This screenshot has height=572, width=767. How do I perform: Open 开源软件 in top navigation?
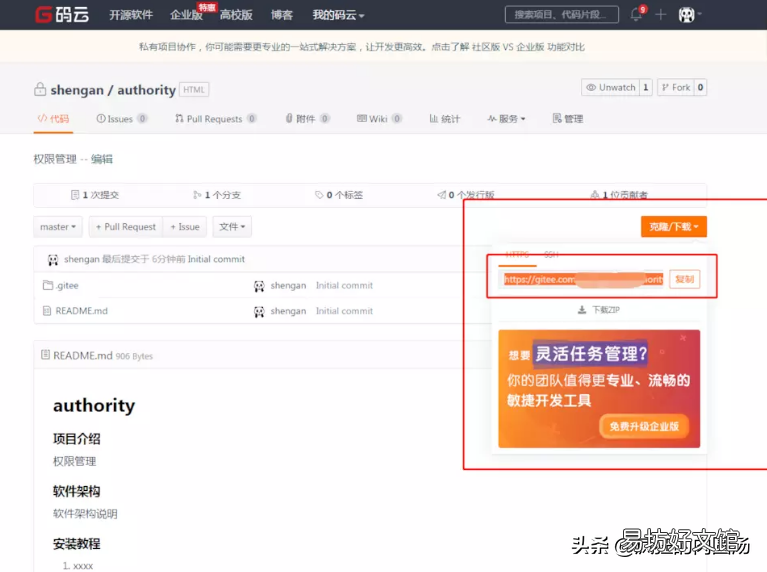[131, 15]
